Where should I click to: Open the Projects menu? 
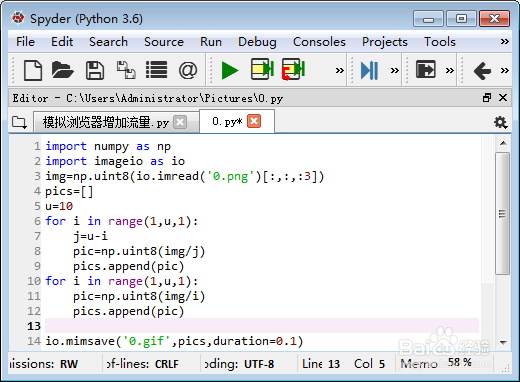click(385, 42)
